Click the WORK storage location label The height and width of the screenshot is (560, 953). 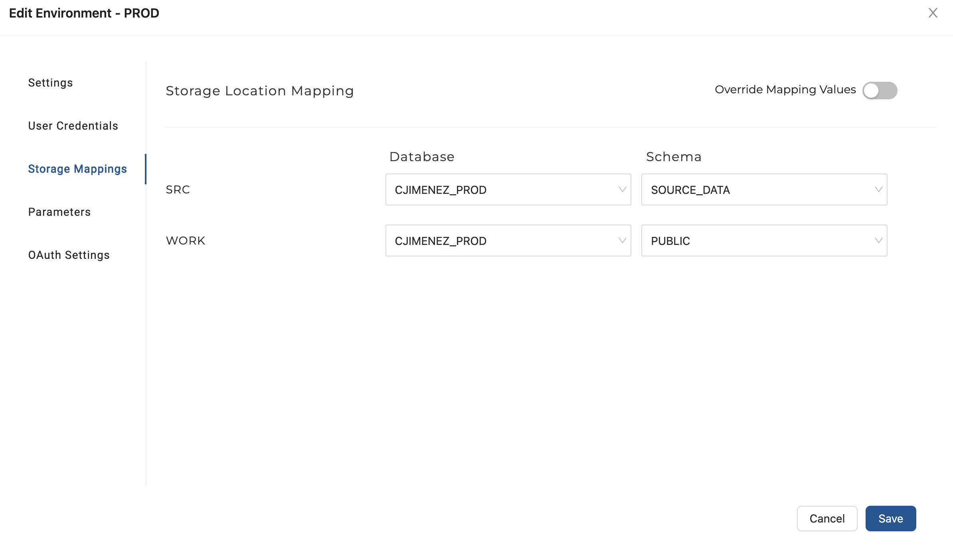pos(186,241)
